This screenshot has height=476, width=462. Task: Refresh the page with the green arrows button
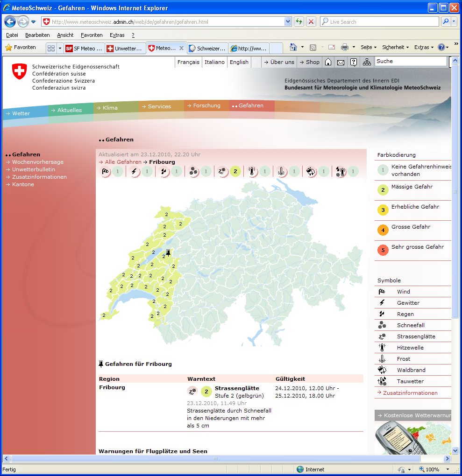pyautogui.click(x=299, y=21)
